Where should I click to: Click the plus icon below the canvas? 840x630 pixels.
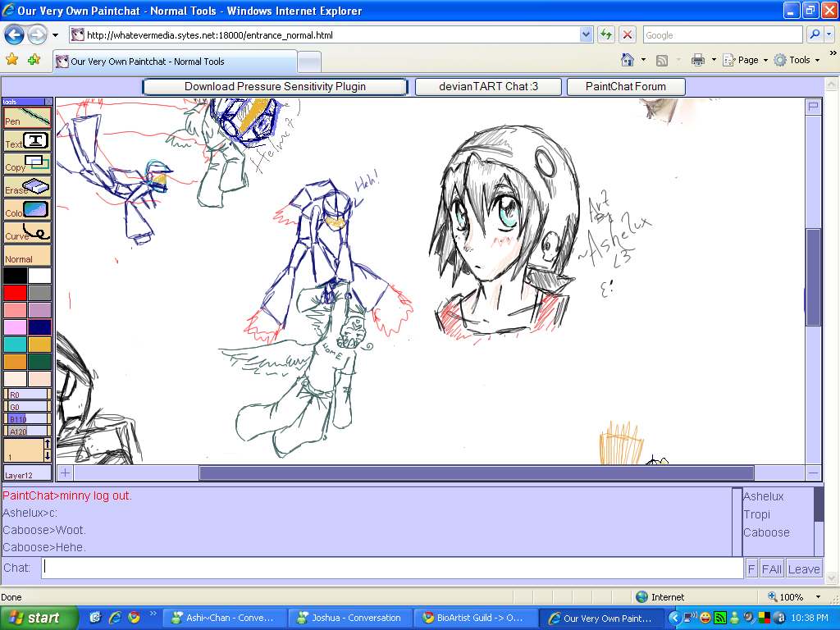tap(65, 472)
